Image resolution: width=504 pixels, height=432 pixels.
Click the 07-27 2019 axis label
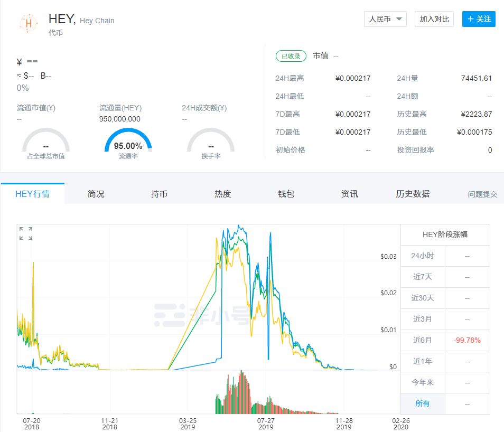[266, 424]
